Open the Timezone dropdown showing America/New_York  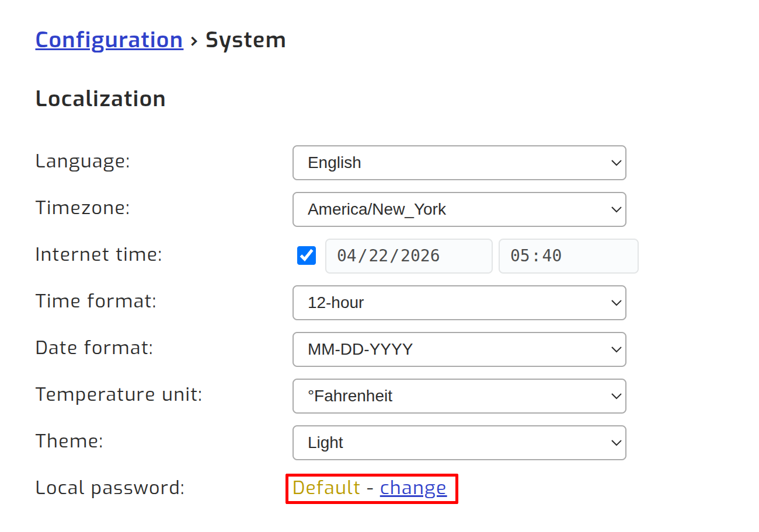pyautogui.click(x=459, y=209)
